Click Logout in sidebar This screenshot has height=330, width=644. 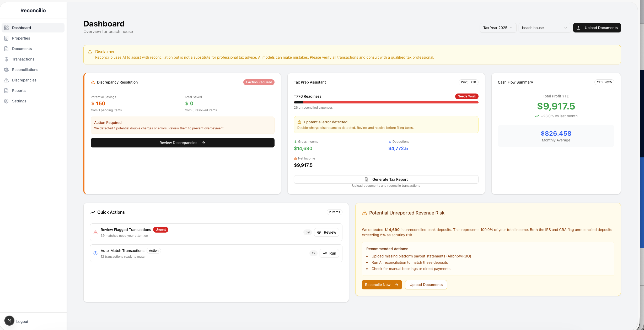[x=22, y=322]
